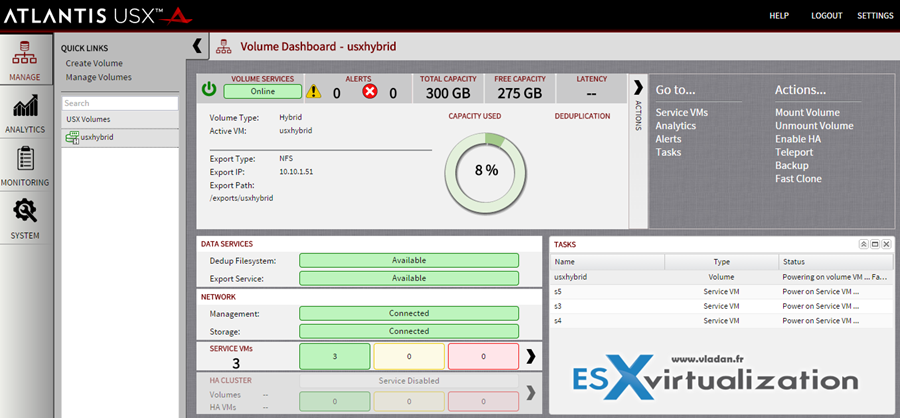Screen dimensions: 900x418
Task: Sort tasks by Type column header
Action: tap(721, 262)
